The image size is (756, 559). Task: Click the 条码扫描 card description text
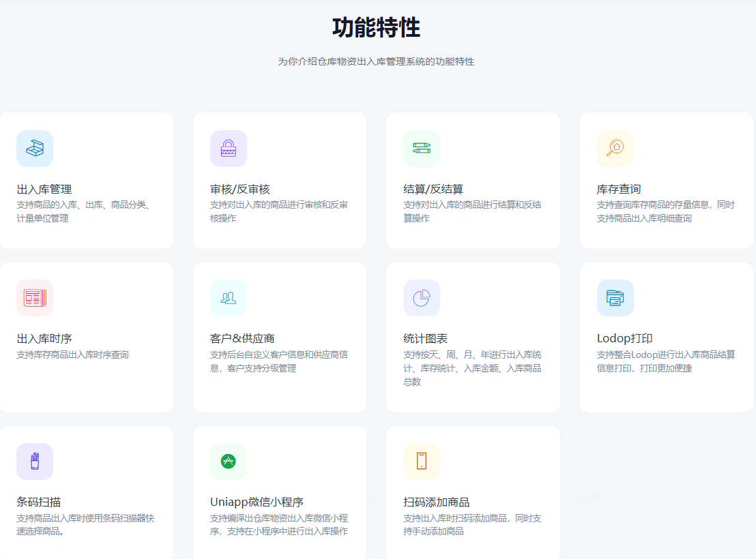pyautogui.click(x=85, y=524)
